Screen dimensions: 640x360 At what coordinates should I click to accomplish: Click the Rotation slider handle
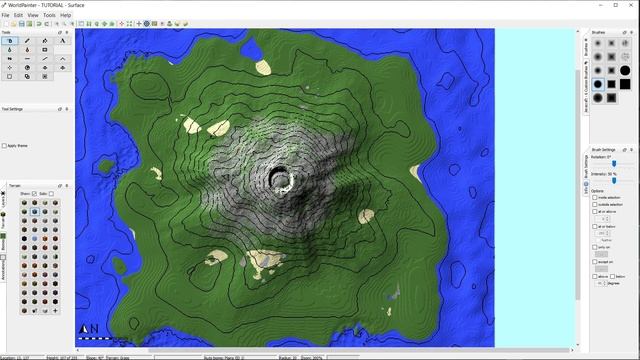click(x=614, y=164)
